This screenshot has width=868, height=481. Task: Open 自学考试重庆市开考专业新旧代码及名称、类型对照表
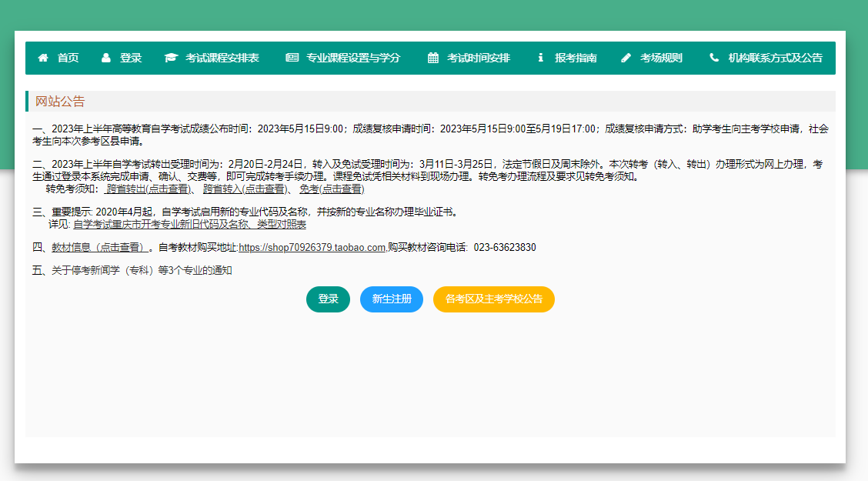pyautogui.click(x=189, y=224)
